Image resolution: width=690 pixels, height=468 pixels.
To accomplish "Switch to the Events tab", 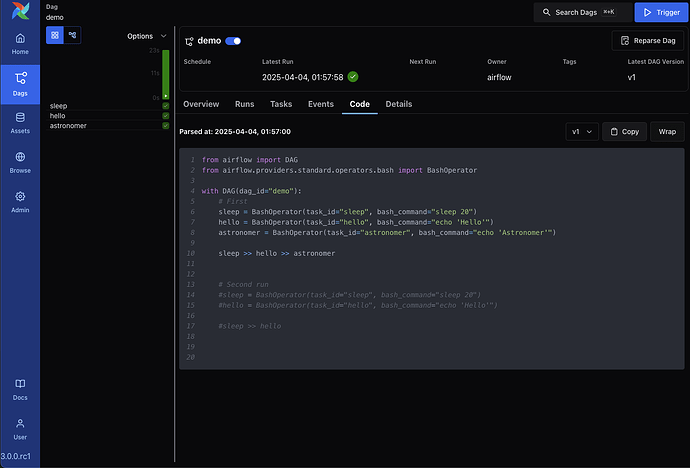I will click(x=321, y=104).
